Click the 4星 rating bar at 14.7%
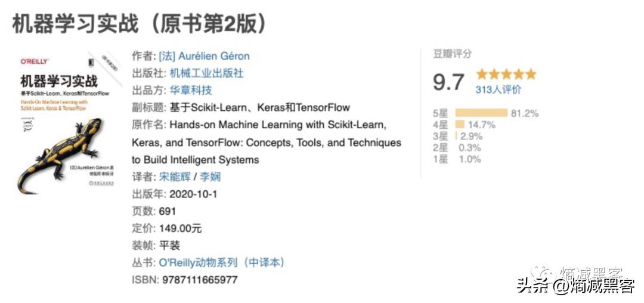The height and width of the screenshot is (303, 644). pyautogui.click(x=460, y=125)
